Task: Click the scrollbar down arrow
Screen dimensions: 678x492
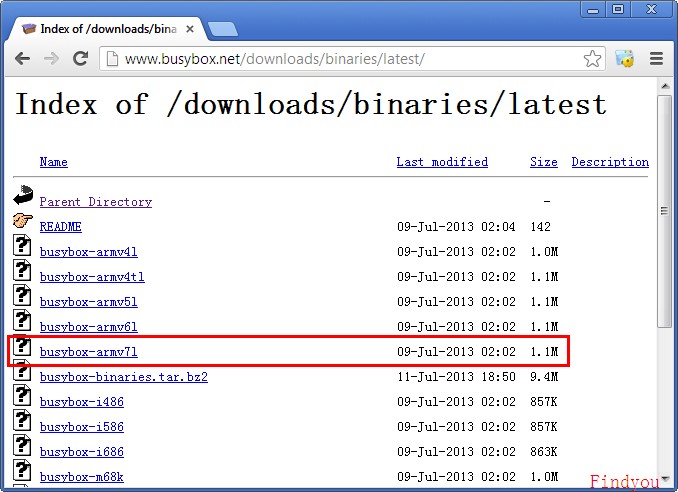Action: point(665,479)
